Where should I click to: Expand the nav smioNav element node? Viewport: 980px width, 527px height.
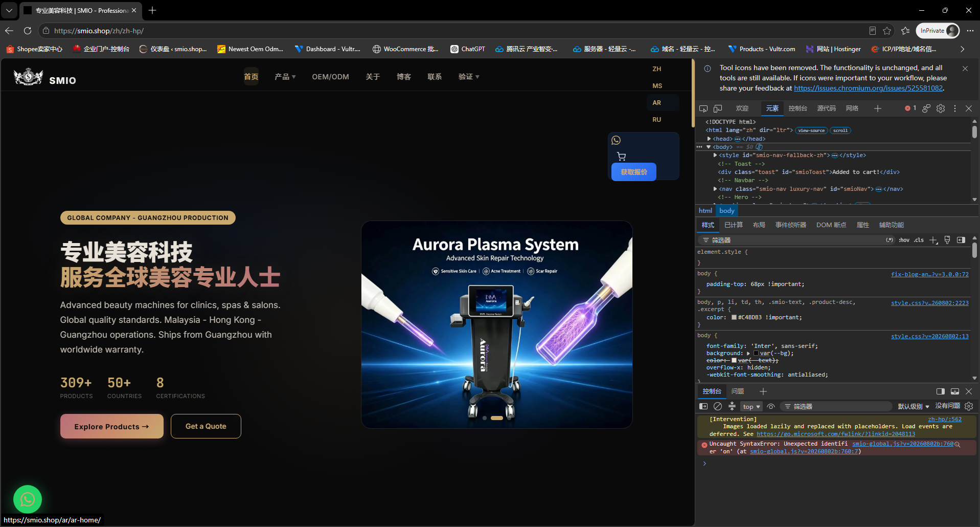[x=715, y=189]
